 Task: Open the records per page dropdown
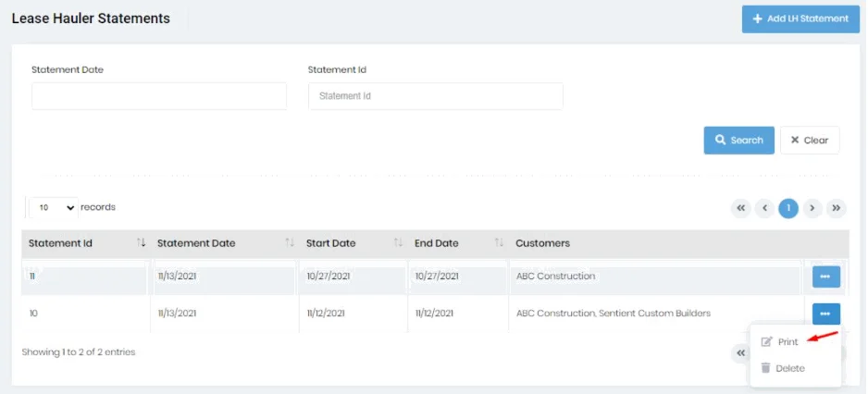tap(54, 208)
